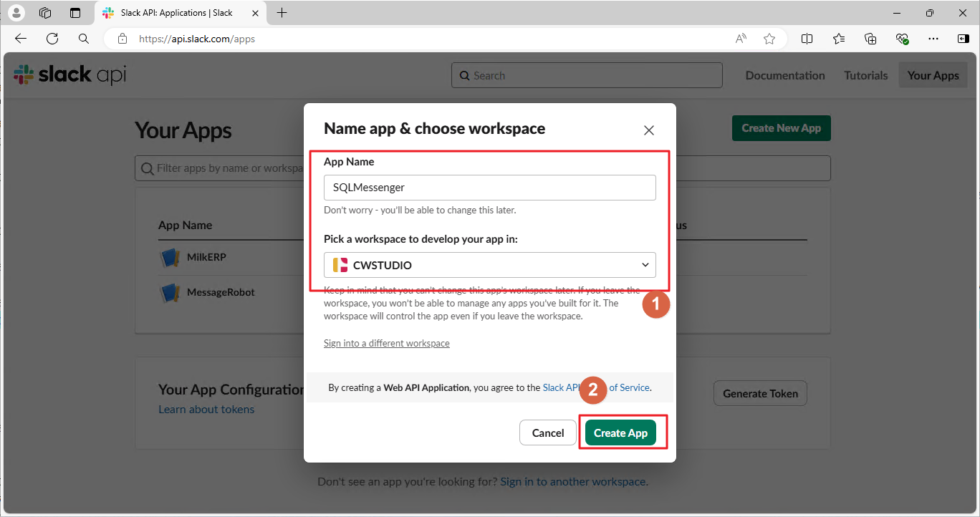Click the address bar URL
The height and width of the screenshot is (517, 980).
(197, 39)
